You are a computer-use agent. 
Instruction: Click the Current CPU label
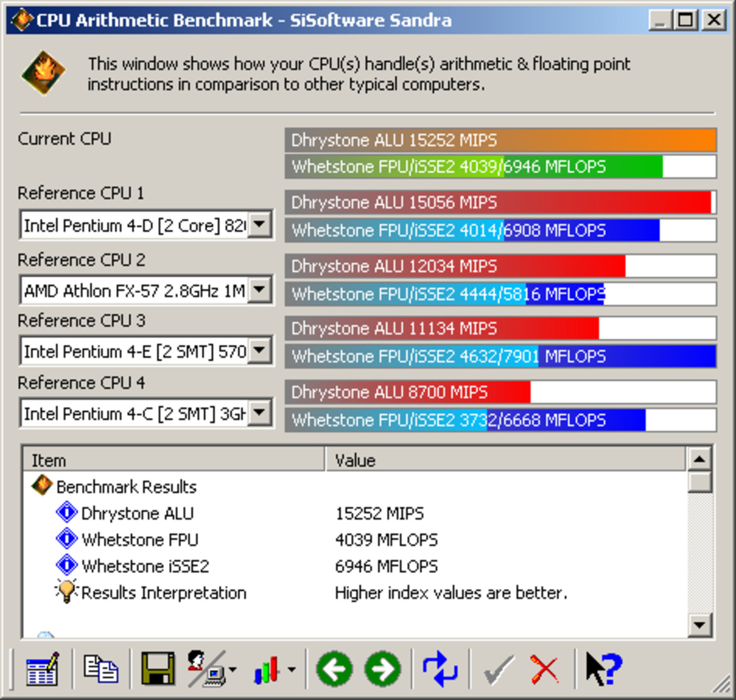(x=64, y=138)
